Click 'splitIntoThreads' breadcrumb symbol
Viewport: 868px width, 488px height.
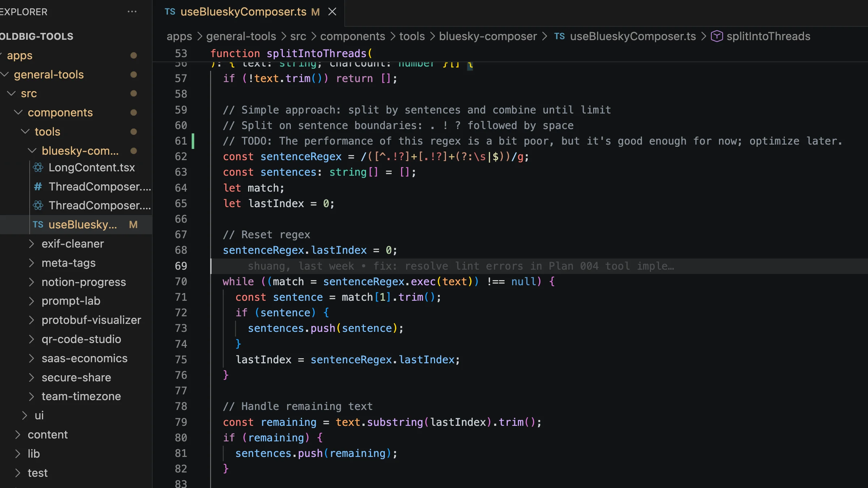click(x=768, y=36)
